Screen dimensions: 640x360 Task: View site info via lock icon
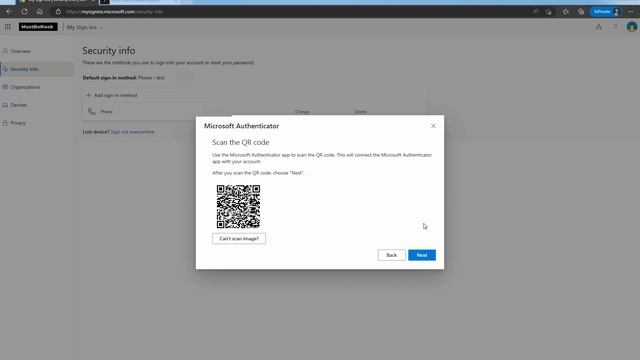[58, 12]
